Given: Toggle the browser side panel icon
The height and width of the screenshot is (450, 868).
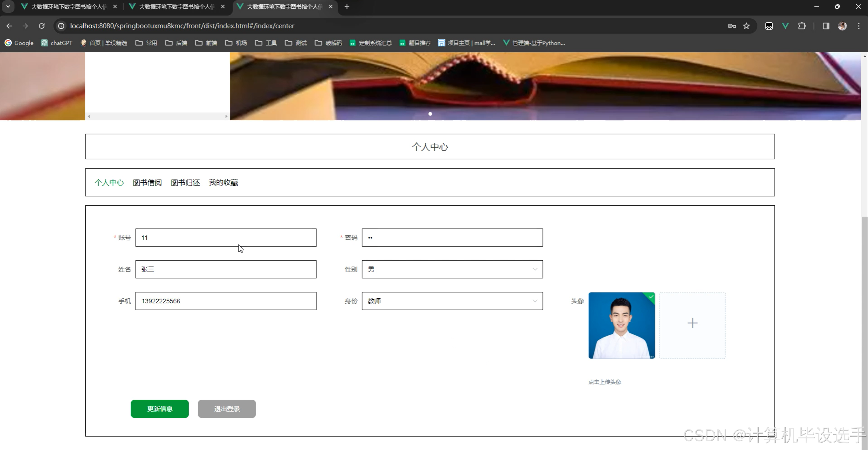Looking at the screenshot, I should click(825, 26).
